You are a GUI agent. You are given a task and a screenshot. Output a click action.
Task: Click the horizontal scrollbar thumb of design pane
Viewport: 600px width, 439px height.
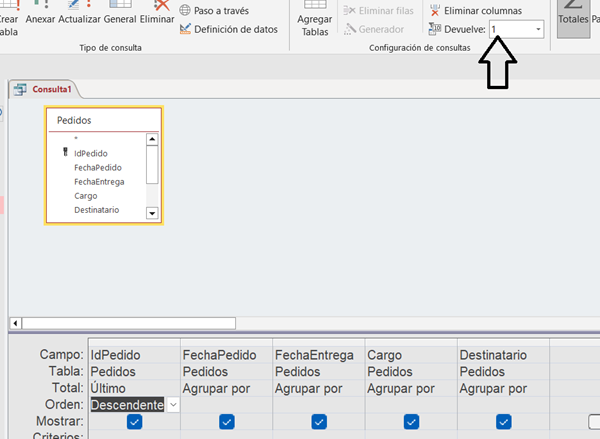129,323
